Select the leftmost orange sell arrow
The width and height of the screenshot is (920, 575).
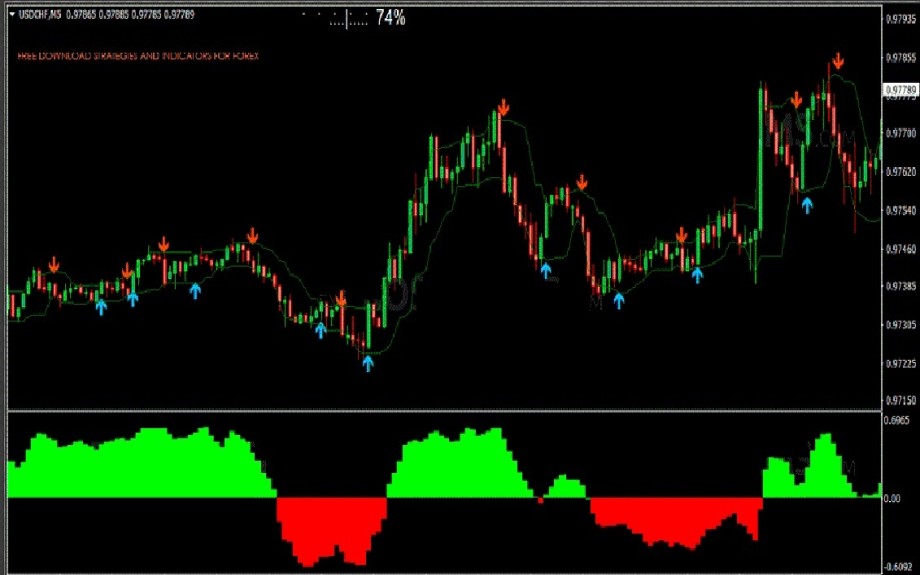(x=53, y=264)
